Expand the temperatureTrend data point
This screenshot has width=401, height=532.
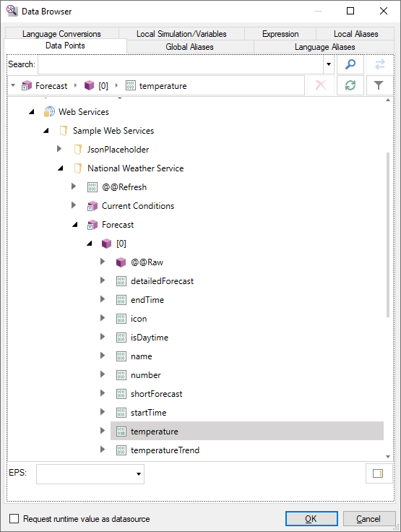coord(103,450)
